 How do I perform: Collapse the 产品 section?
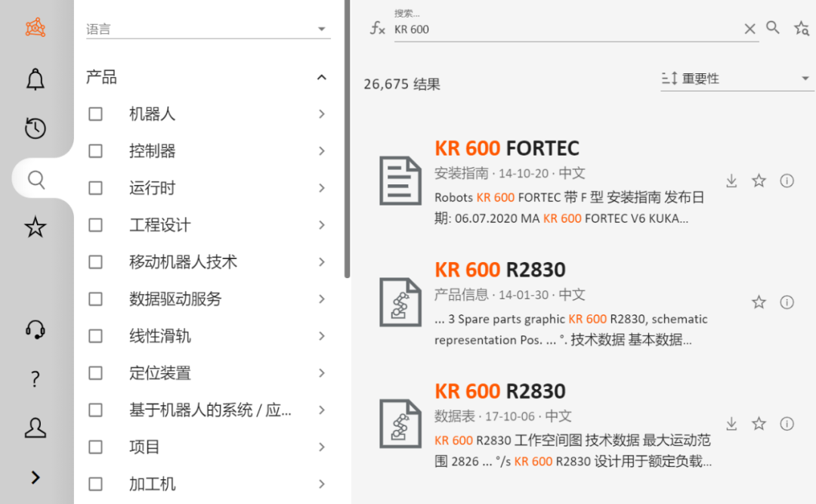tap(322, 78)
